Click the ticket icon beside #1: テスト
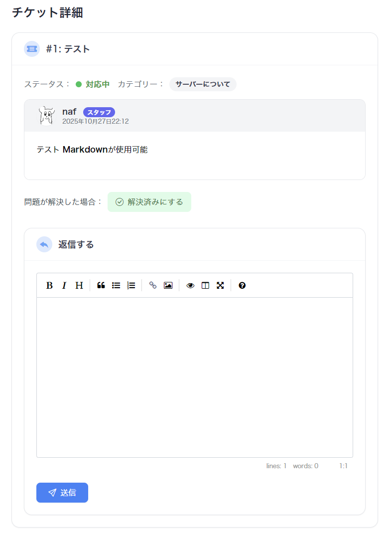This screenshot has width=392, height=540. [x=32, y=49]
